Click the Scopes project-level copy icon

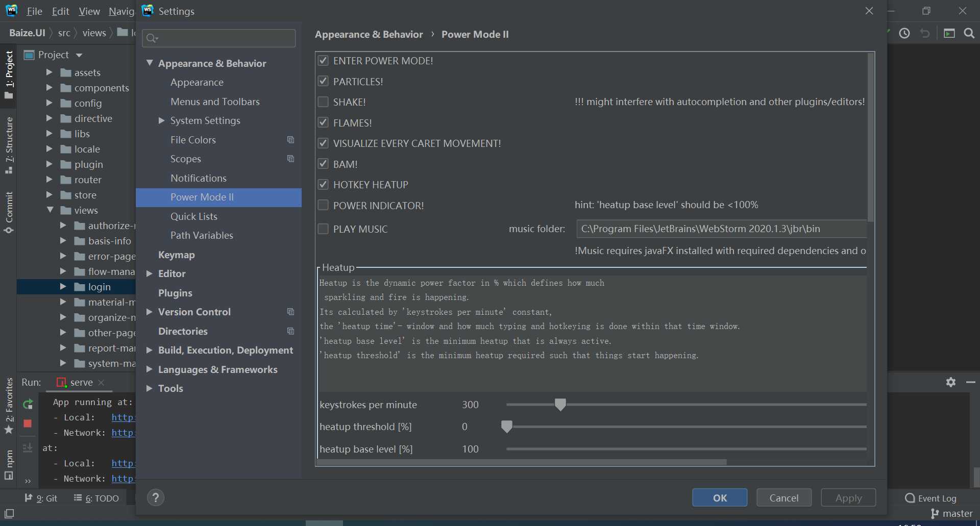click(290, 159)
